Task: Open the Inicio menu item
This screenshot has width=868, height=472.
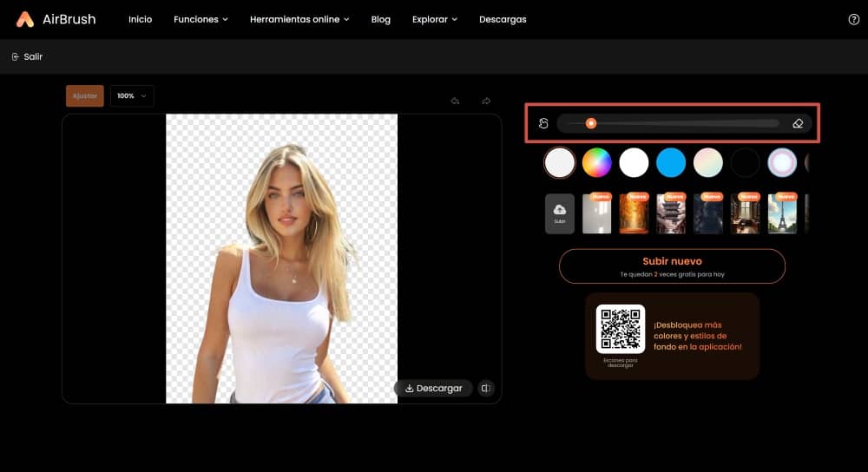Action: coord(140,19)
